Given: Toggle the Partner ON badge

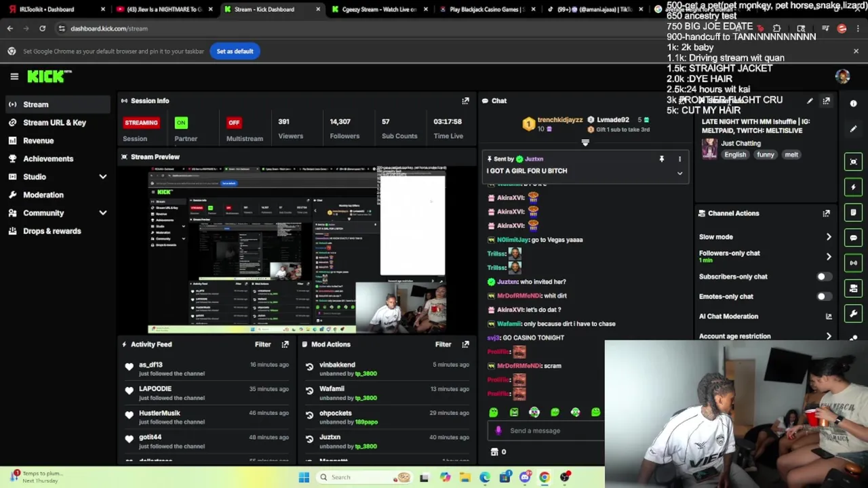Looking at the screenshot, I should pos(181,123).
